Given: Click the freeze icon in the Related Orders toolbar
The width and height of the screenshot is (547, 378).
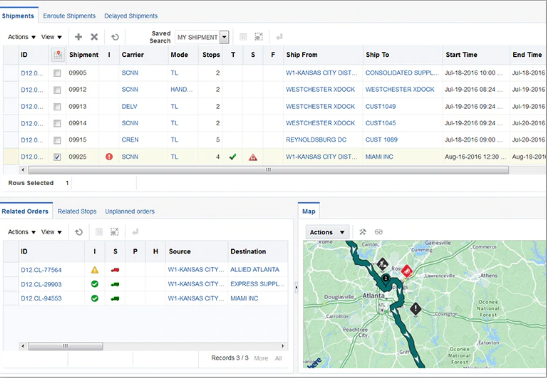Looking at the screenshot, I should (99, 232).
